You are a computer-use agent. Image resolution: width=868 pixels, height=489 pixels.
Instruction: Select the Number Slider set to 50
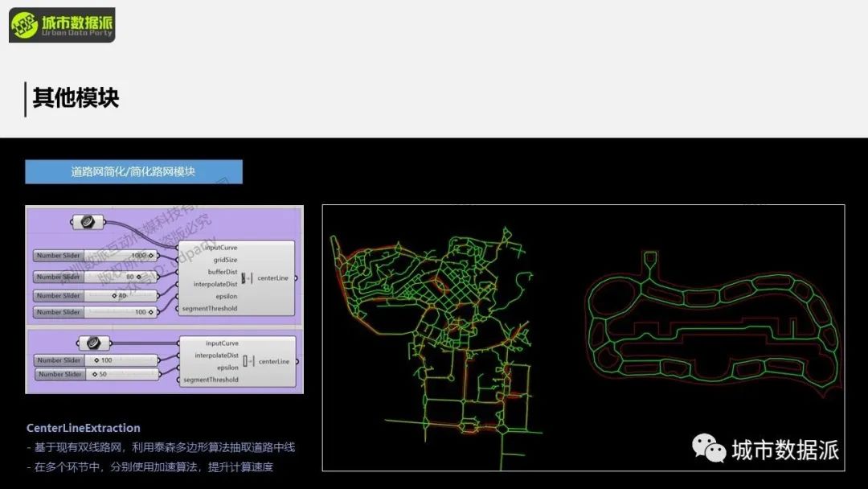pos(97,374)
